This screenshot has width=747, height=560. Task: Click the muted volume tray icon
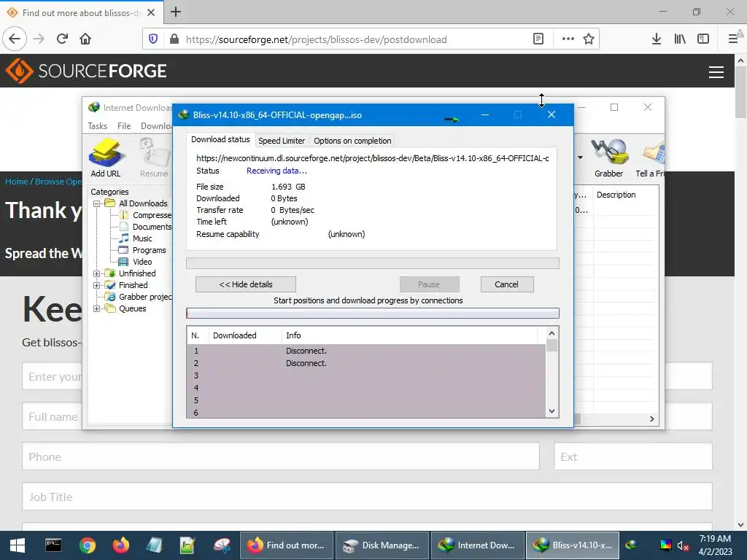[x=683, y=545]
